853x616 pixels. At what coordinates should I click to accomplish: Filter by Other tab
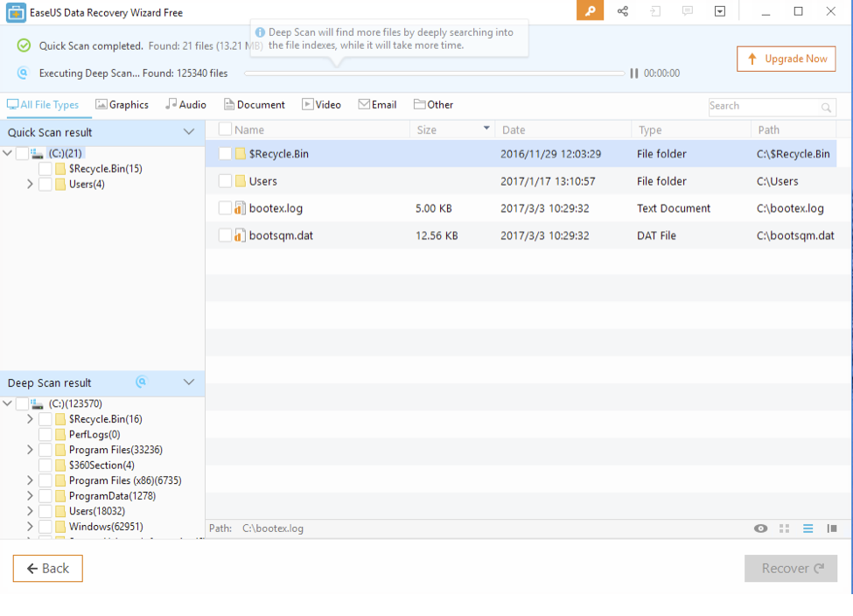(433, 105)
